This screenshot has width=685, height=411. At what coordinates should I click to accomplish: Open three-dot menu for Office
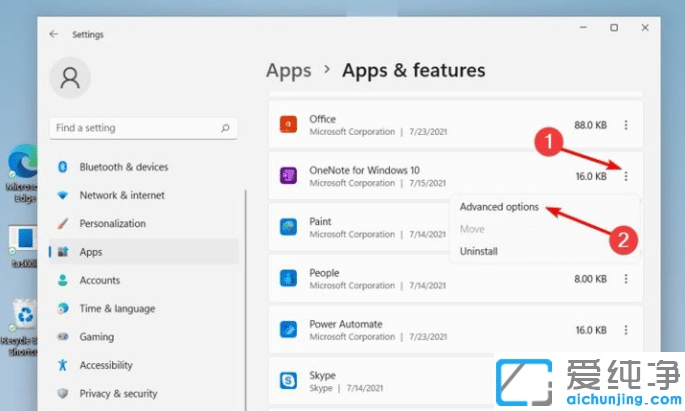pos(626,125)
